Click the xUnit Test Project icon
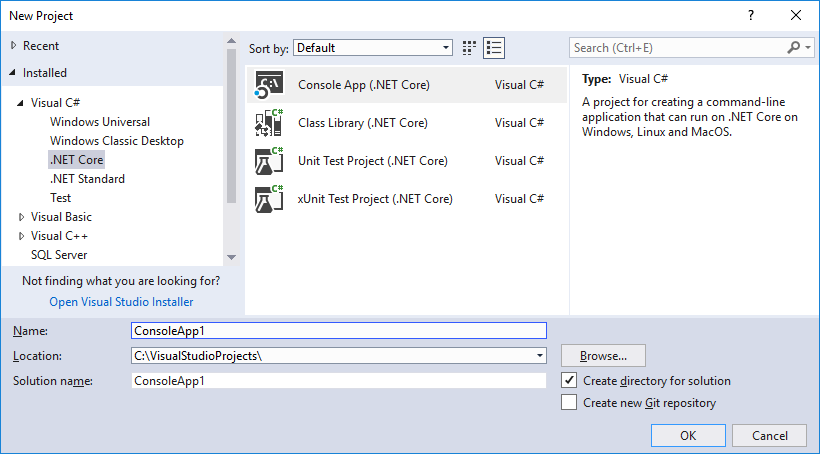 [269, 199]
